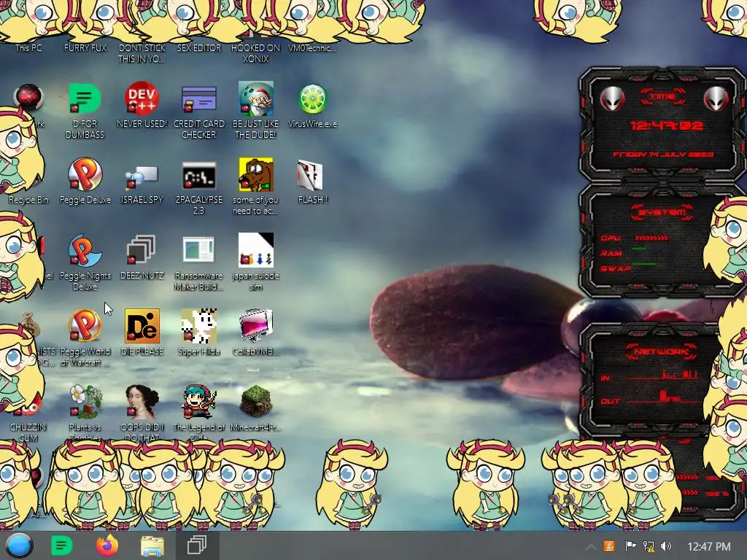Screen dimensions: 747x560
Task: Select the This PC label
Action: [x=28, y=47]
